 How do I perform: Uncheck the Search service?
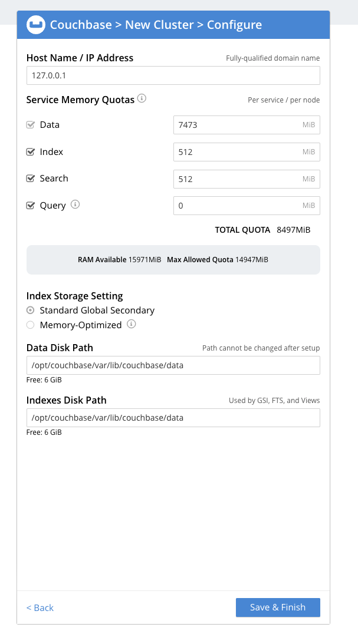[30, 177]
